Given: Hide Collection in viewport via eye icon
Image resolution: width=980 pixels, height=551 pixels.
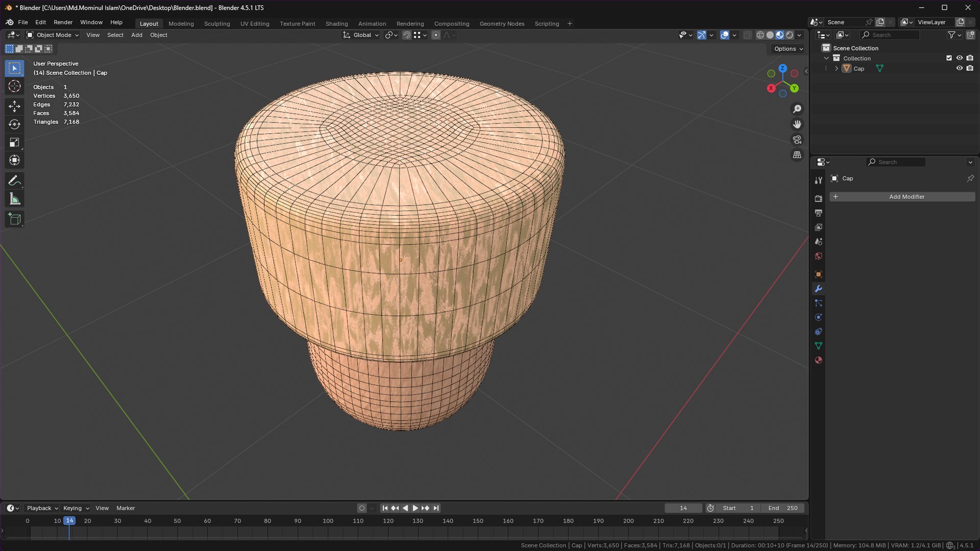Looking at the screenshot, I should point(959,58).
